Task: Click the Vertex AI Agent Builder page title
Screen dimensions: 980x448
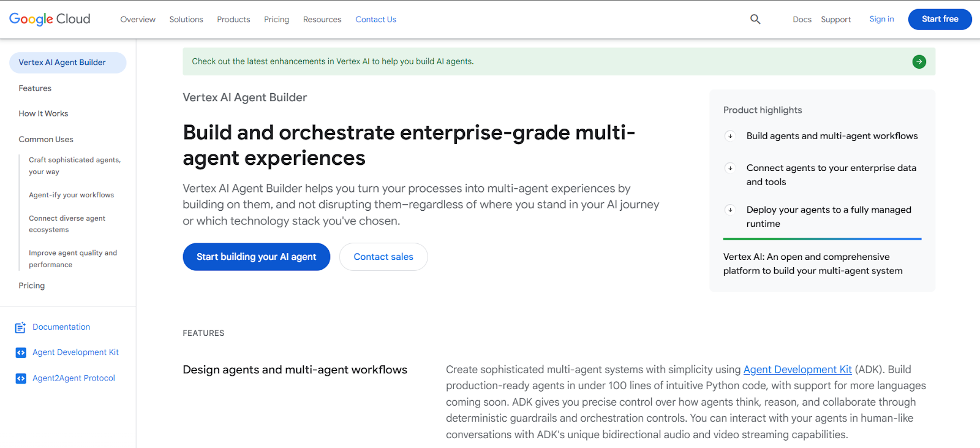Action: 245,97
